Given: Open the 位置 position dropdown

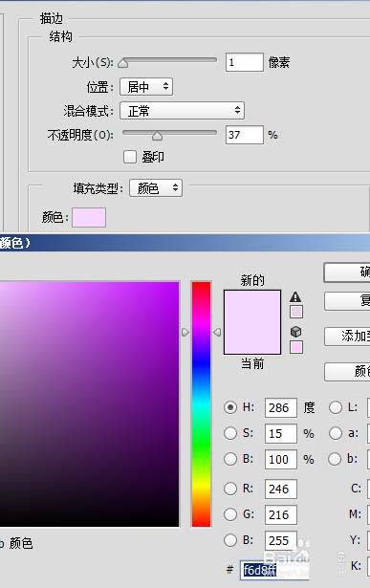Looking at the screenshot, I should [x=146, y=87].
